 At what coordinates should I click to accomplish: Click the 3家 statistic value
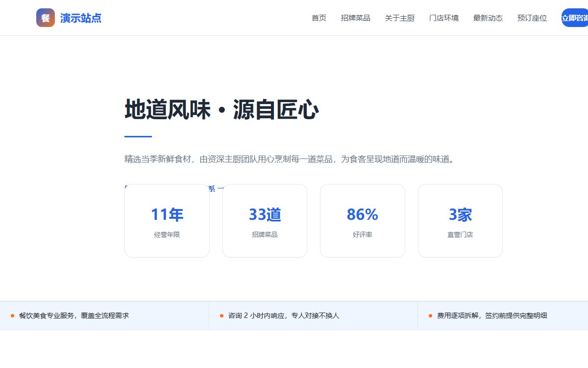pos(461,214)
